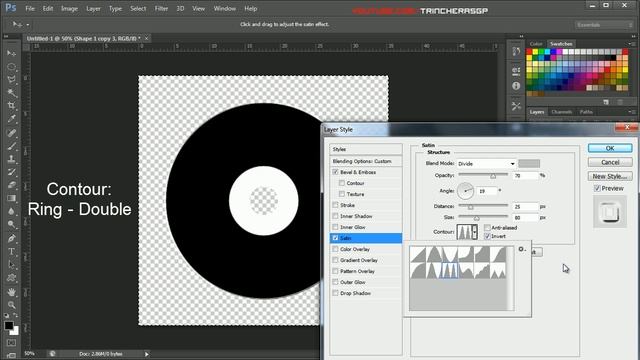Screen dimensions: 640x360
Task: Click the Satin Size slider handle
Action: (x=476, y=219)
